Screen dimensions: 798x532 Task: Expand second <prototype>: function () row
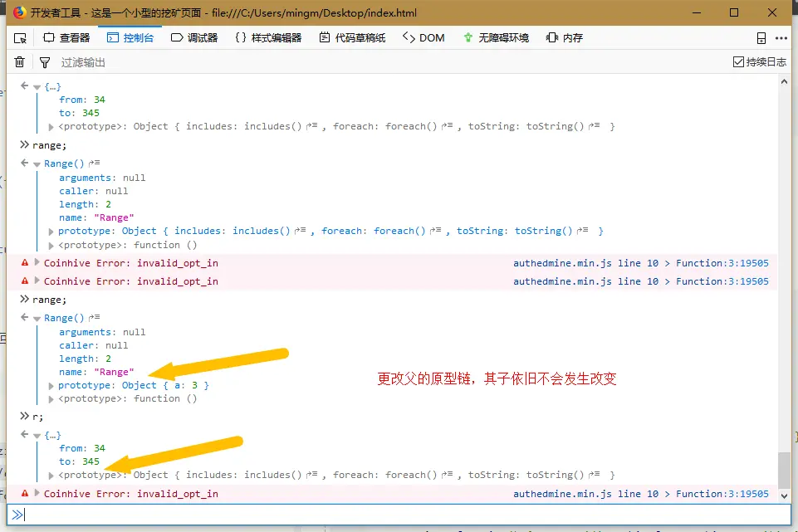click(51, 399)
